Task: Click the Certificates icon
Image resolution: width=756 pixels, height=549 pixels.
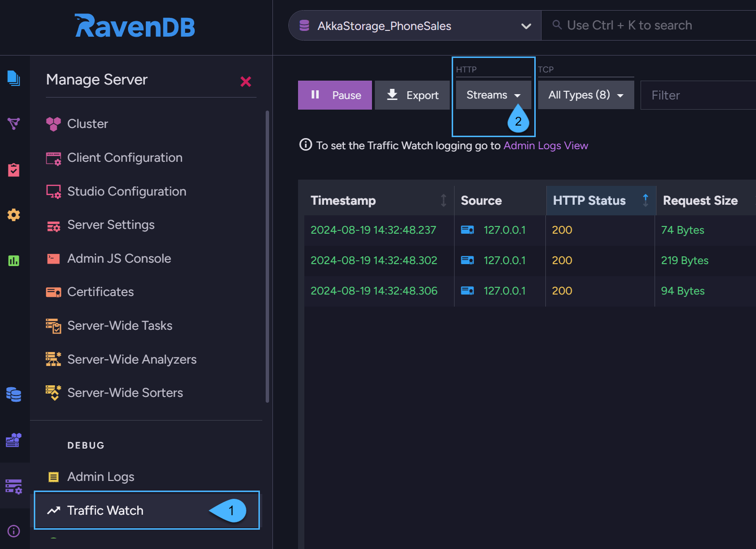Action: pyautogui.click(x=53, y=292)
